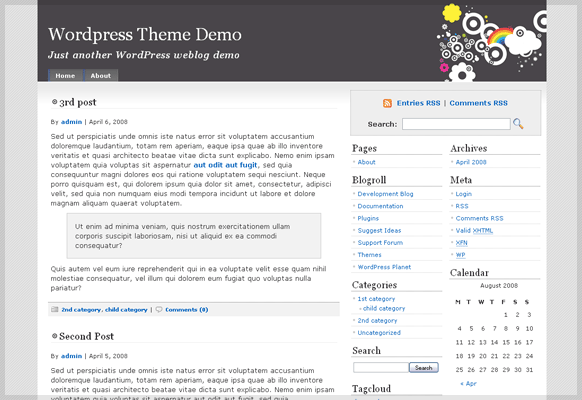Click the bullet icon beside Second Post
Image resolution: width=582 pixels, height=400 pixels.
tap(55, 336)
